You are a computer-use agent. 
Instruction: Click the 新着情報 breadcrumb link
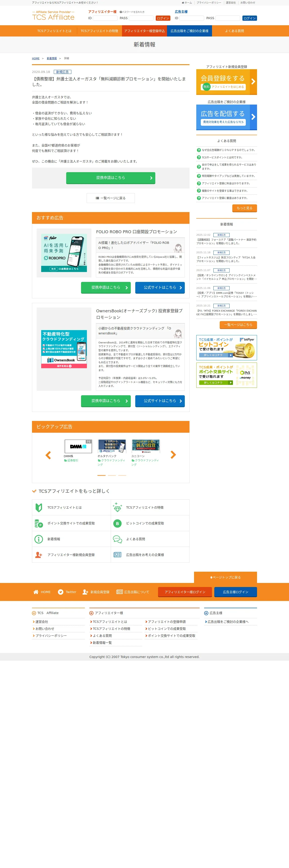click(x=52, y=58)
